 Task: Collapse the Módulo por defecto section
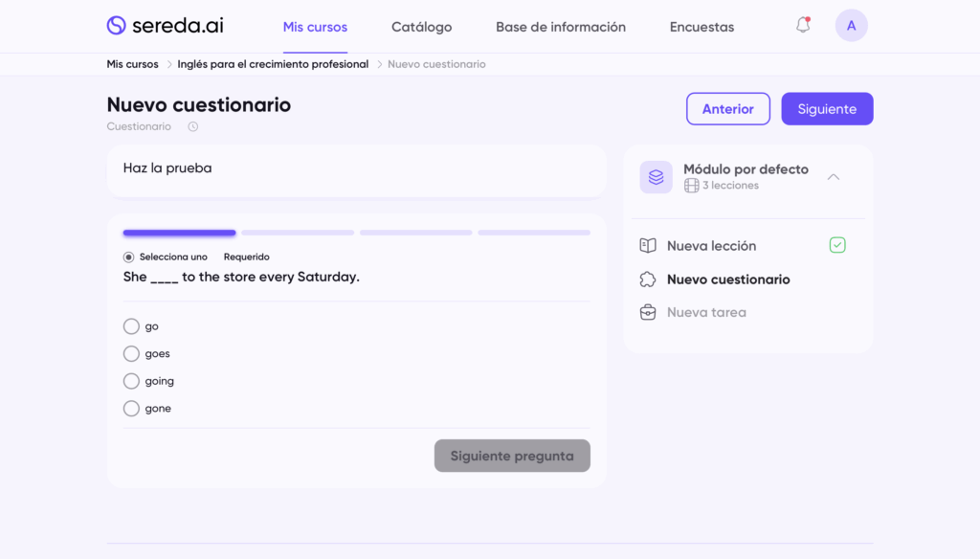(833, 177)
